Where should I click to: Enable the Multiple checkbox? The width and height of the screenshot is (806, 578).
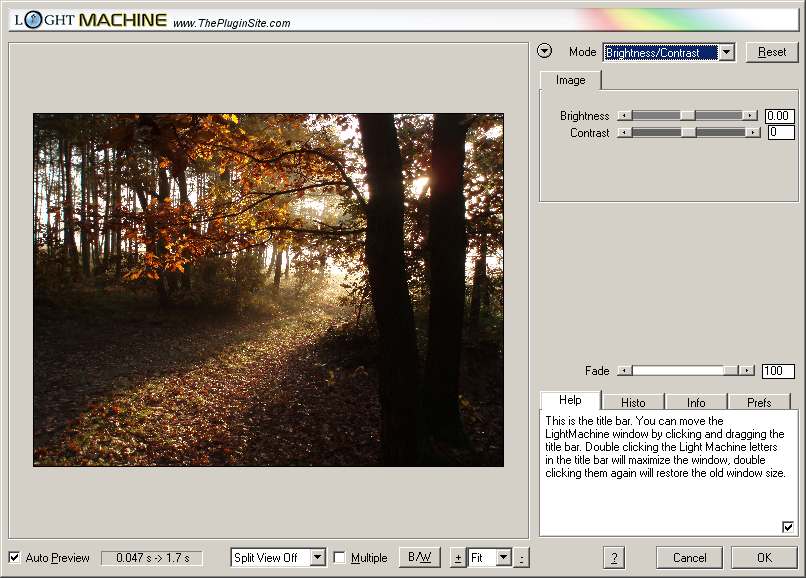coord(339,557)
